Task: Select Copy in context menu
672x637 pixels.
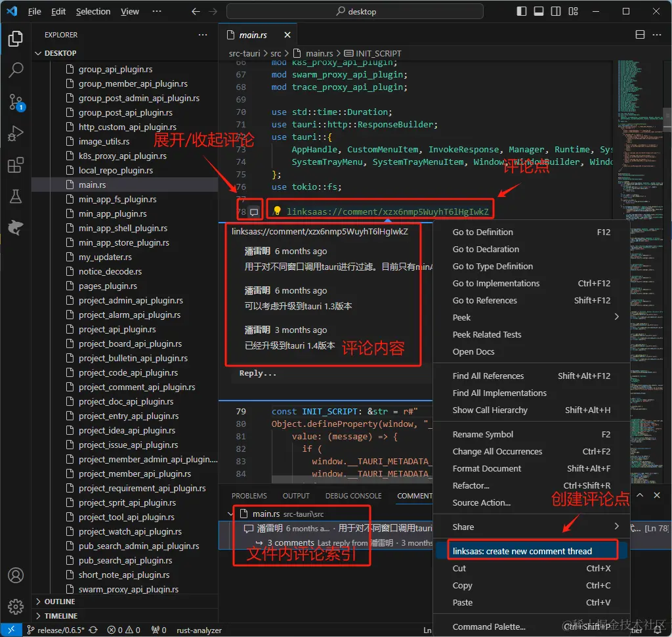Action: click(532, 585)
